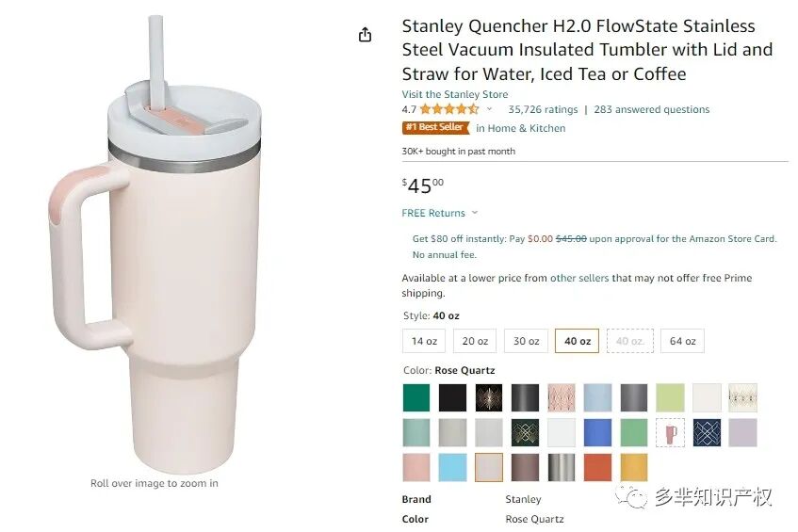Click the main tumbler product image
The image size is (798, 532).
pos(155,244)
